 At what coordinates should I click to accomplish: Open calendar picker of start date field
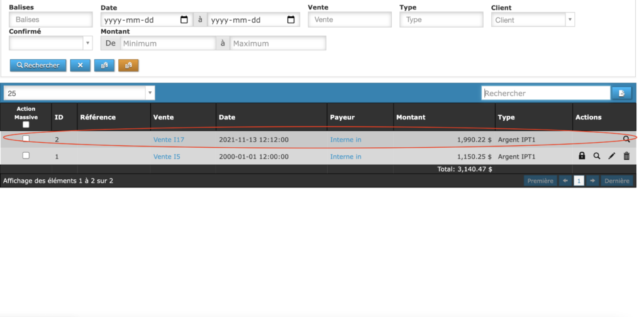[x=184, y=19]
